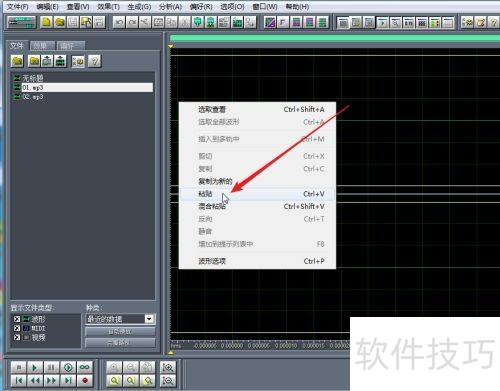Image resolution: width=500 pixels, height=391 pixels.
Task: Click the Vertical Zoom In icon
Action: pyautogui.click(x=167, y=367)
